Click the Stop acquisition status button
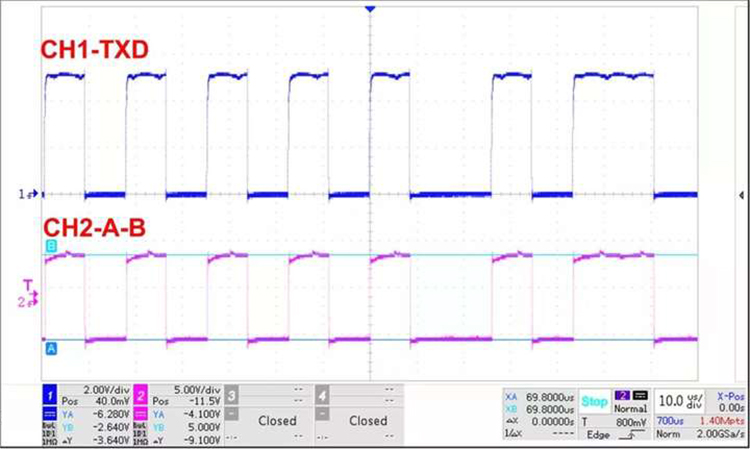The image size is (750, 449). (x=595, y=402)
